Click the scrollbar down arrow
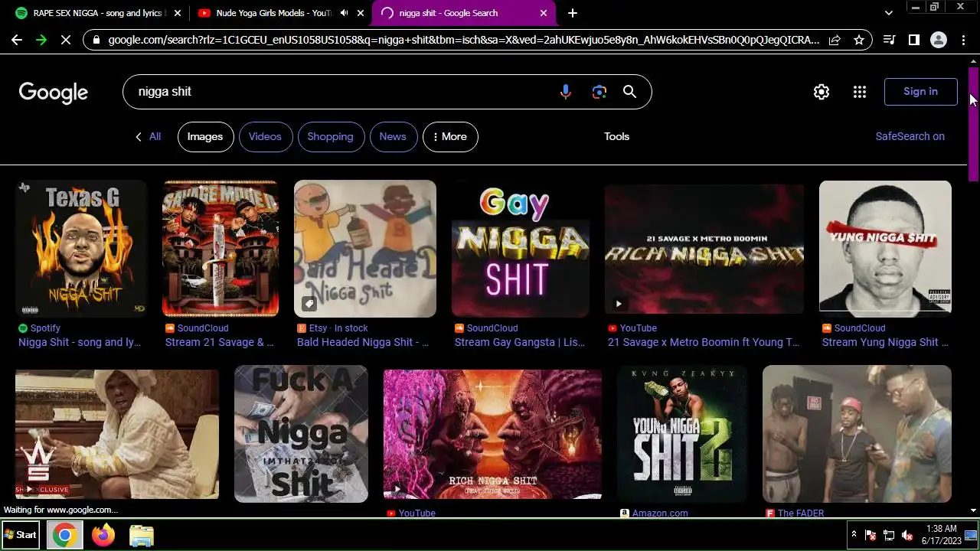 coord(974,510)
